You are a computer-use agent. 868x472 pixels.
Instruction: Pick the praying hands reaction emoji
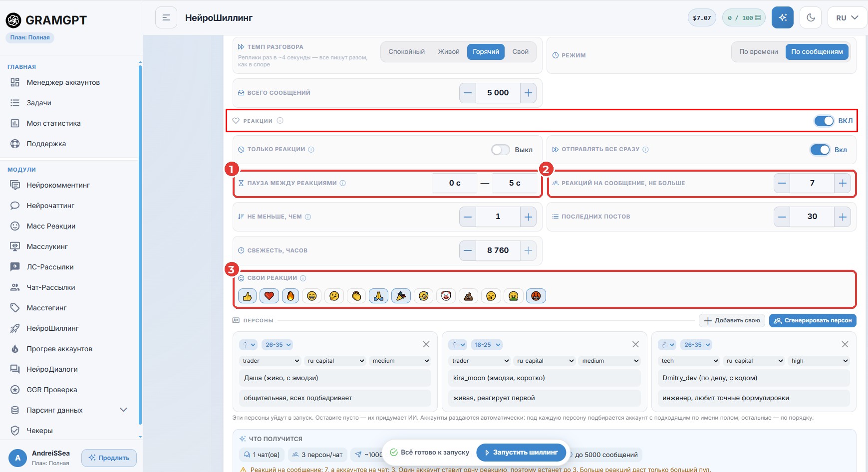378,296
